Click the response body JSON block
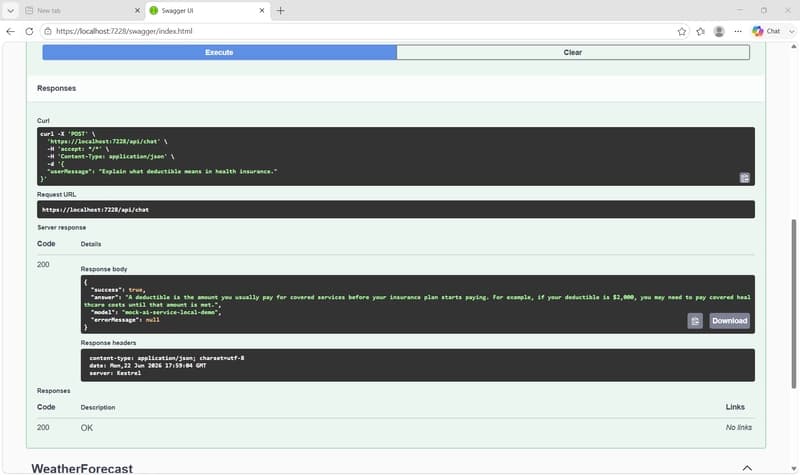This screenshot has height=475, width=800. pyautogui.click(x=418, y=304)
